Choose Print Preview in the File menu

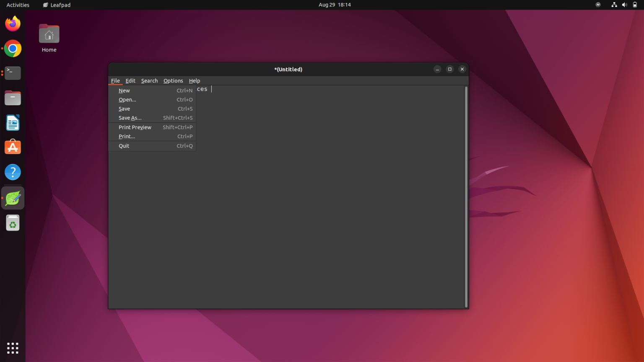135,127
